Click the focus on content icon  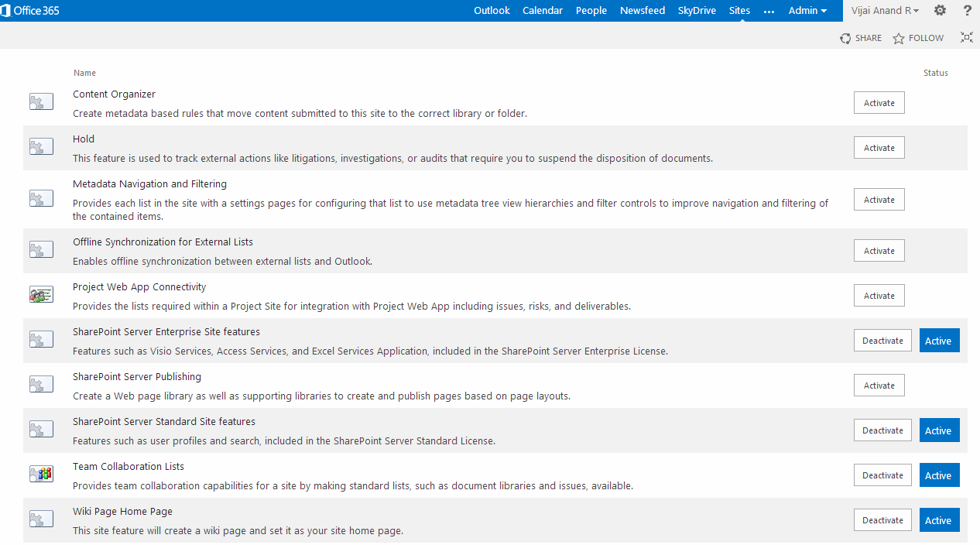click(x=966, y=37)
